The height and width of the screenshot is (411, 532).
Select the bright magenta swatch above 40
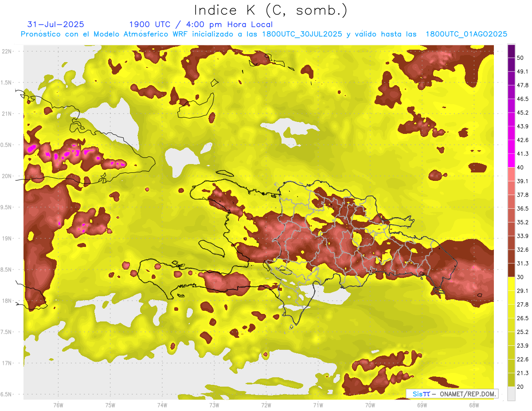pos(511,160)
